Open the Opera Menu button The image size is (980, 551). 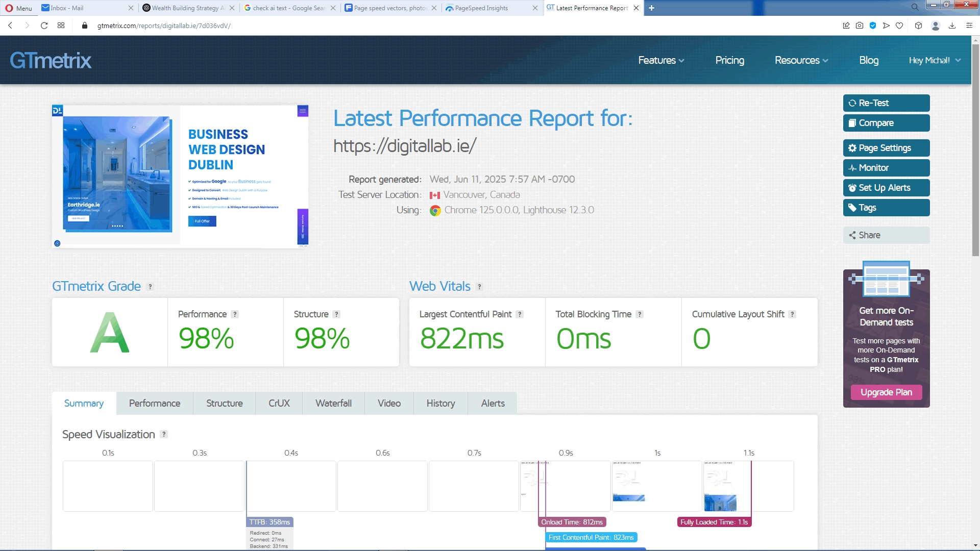(x=18, y=8)
